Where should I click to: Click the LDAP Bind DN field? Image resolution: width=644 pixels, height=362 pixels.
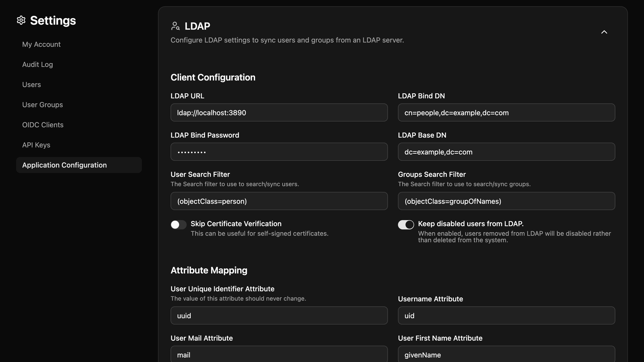[506, 112]
